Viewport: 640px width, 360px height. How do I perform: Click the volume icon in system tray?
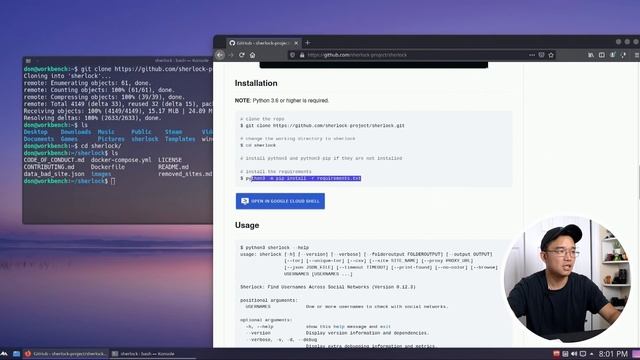(x=574, y=353)
